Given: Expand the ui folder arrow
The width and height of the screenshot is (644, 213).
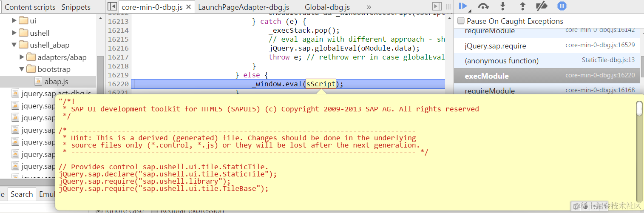Looking at the screenshot, I should pos(14,20).
